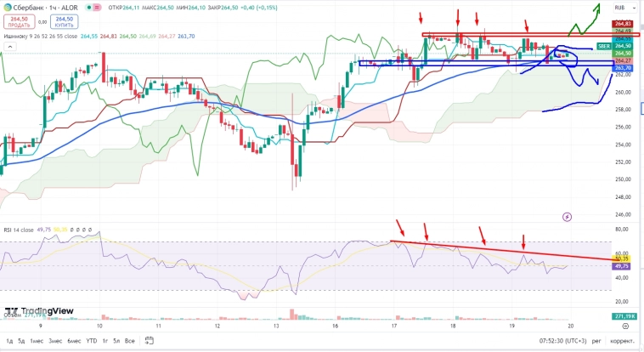Click the RSI 14 close legend label

pos(20,230)
